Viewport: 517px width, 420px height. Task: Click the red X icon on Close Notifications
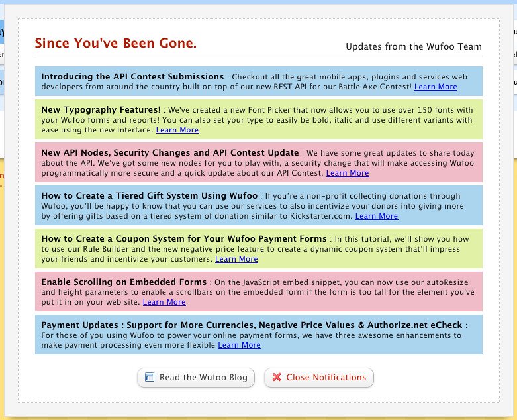pos(277,378)
